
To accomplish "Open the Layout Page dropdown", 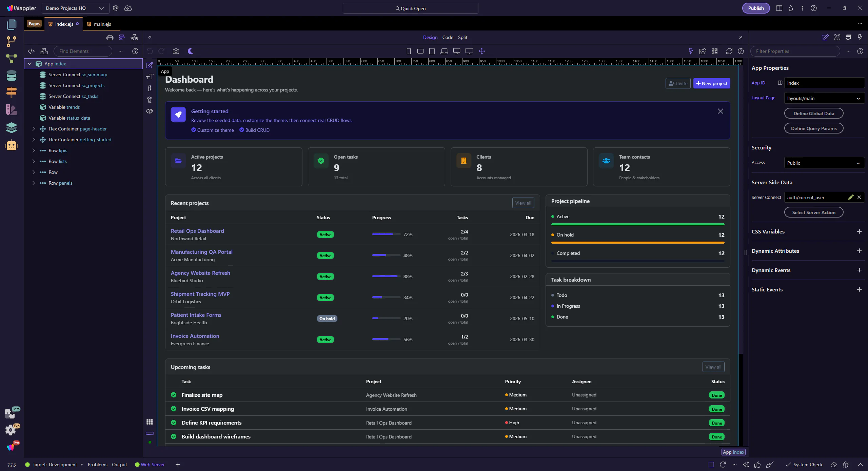I will (x=824, y=98).
